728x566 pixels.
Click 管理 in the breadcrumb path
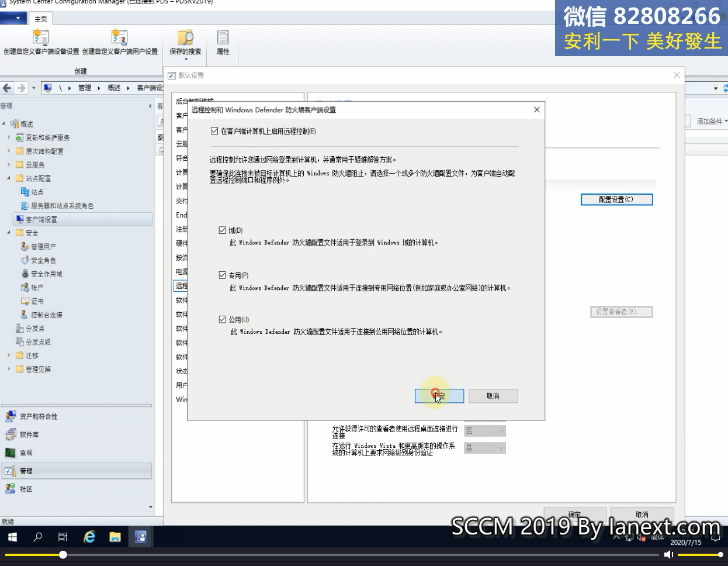click(x=85, y=88)
